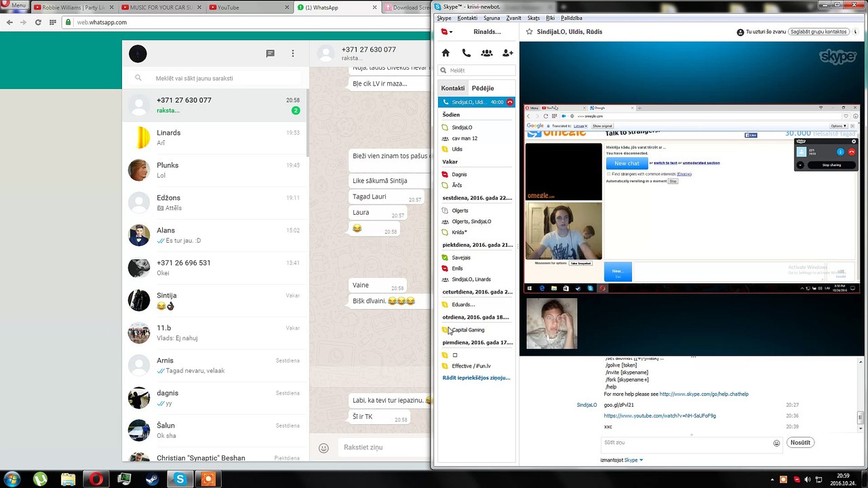Open Steam from the taskbar
Viewport: 868px width, 488px height.
152,479
